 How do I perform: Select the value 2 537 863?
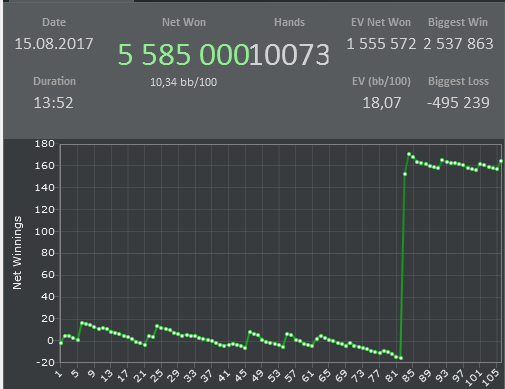tap(458, 44)
